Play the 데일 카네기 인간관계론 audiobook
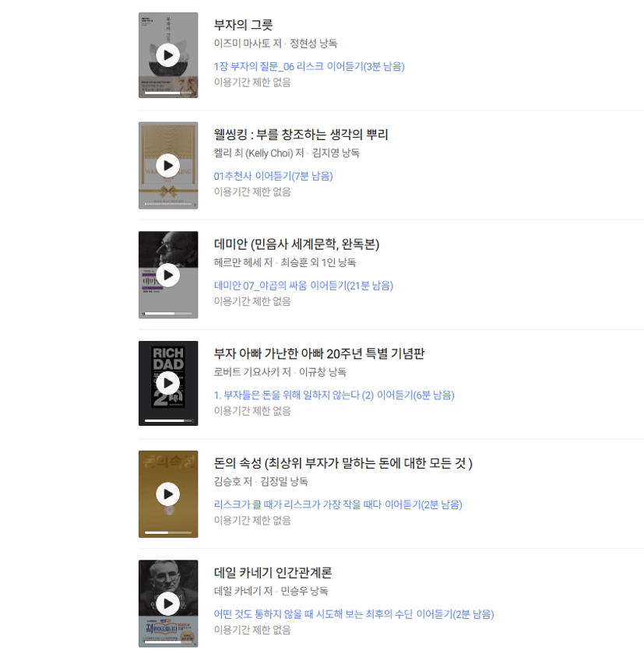This screenshot has width=644, height=650. click(x=168, y=603)
